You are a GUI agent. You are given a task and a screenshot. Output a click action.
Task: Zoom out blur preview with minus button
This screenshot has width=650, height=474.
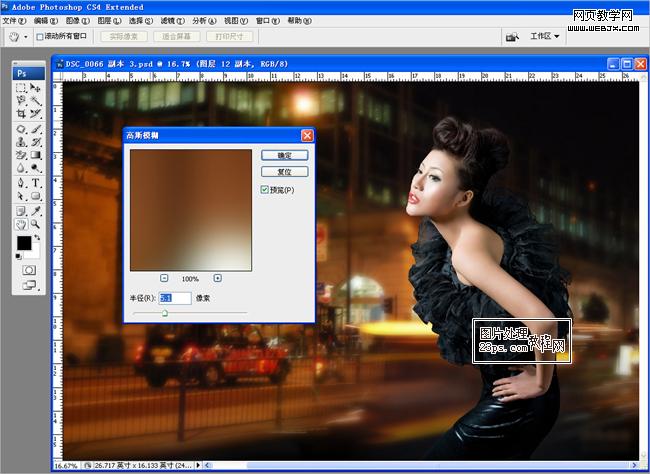(x=164, y=278)
